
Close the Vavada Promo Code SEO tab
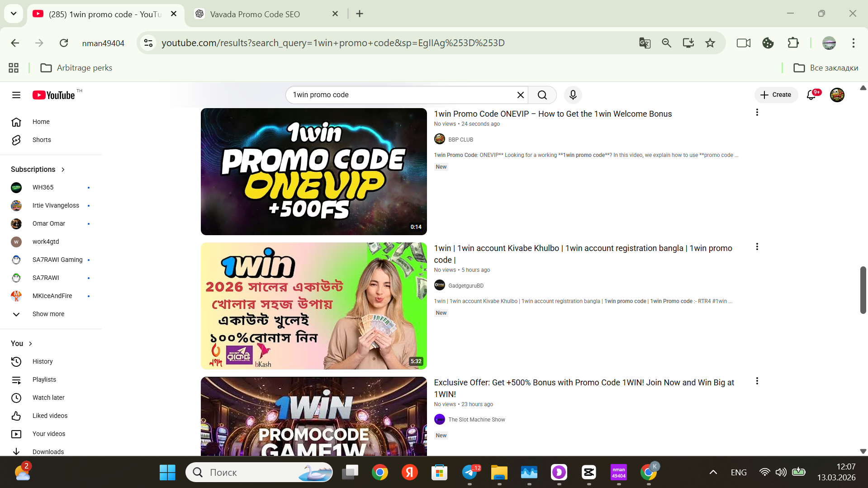(335, 14)
